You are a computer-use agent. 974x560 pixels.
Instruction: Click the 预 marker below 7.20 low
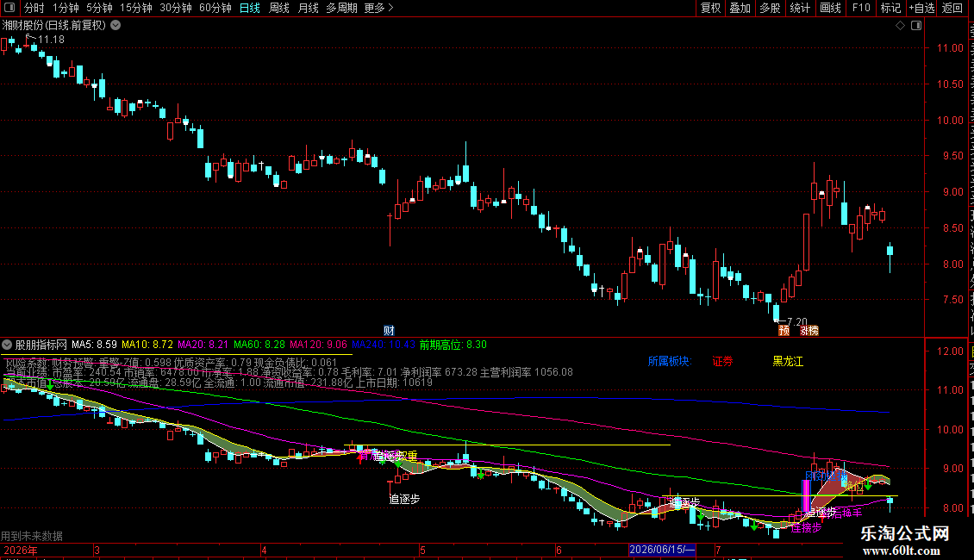(x=784, y=330)
